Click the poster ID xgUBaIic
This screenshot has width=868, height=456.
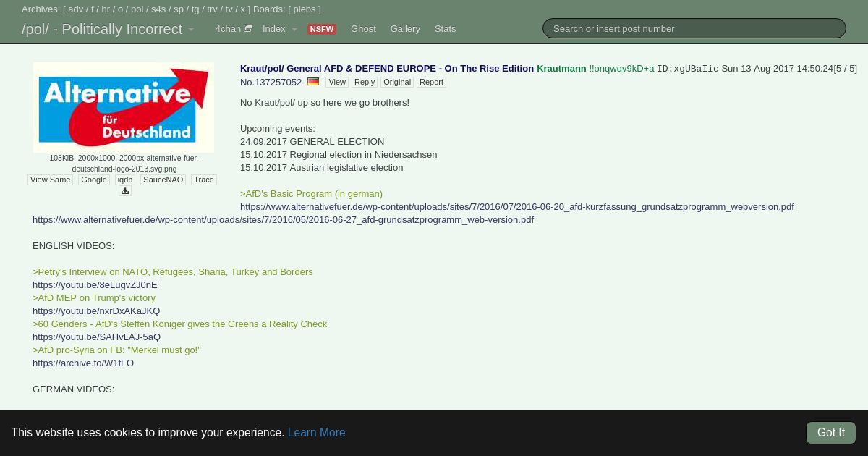click(x=688, y=69)
